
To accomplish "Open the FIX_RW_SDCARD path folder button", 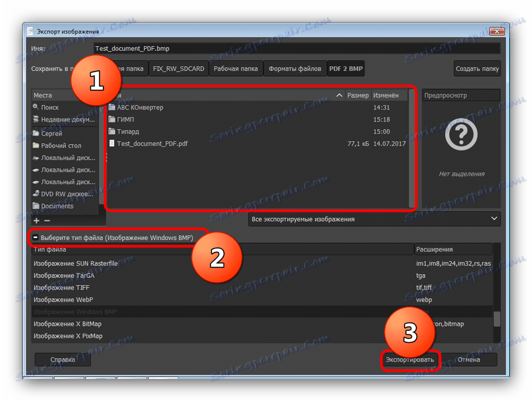I will click(x=178, y=69).
